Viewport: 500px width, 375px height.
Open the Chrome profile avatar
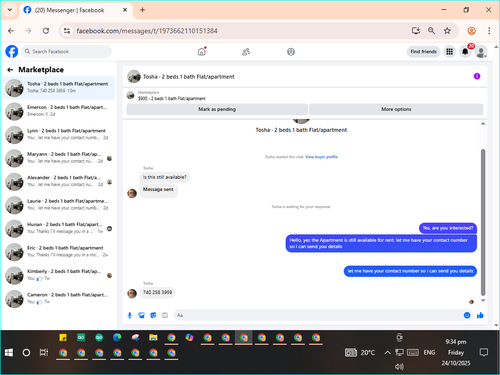[x=471, y=31]
